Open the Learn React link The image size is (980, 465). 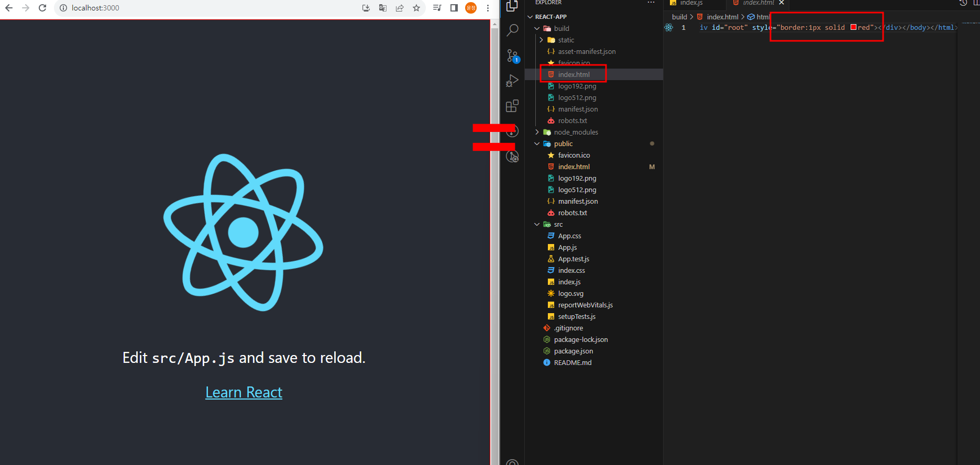pos(244,392)
